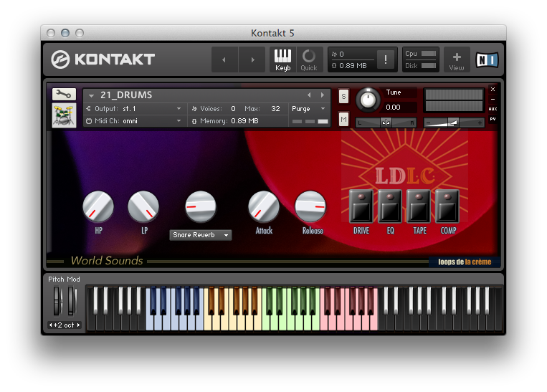Click the LP filter knob
Screen dimensions: 547x392
143,206
